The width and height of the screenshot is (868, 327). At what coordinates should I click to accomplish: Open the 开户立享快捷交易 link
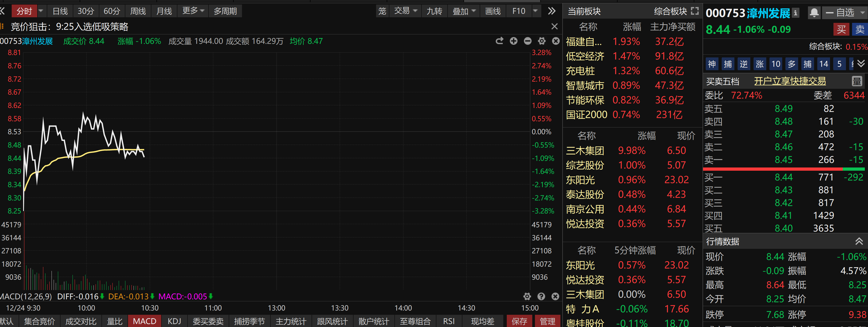click(x=790, y=81)
